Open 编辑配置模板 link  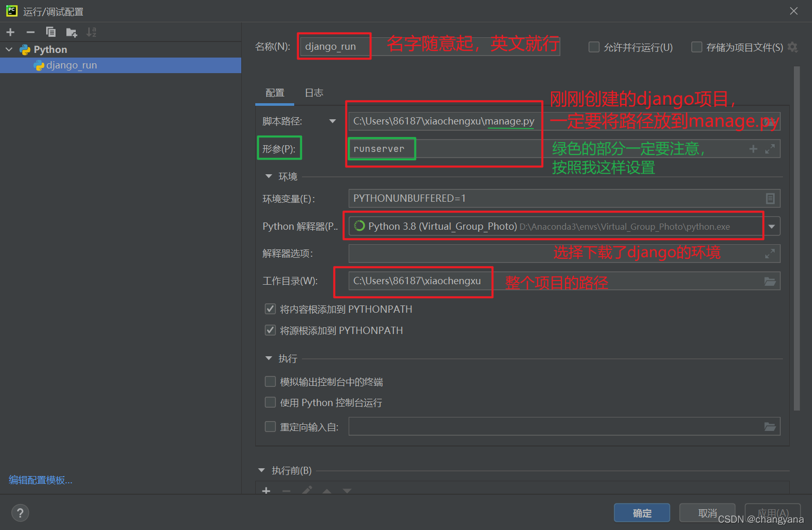tap(40, 480)
